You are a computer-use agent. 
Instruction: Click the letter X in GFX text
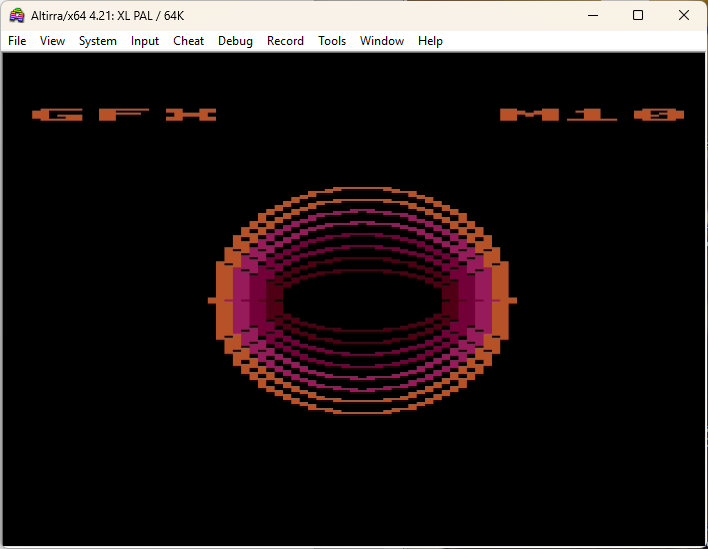(x=191, y=115)
